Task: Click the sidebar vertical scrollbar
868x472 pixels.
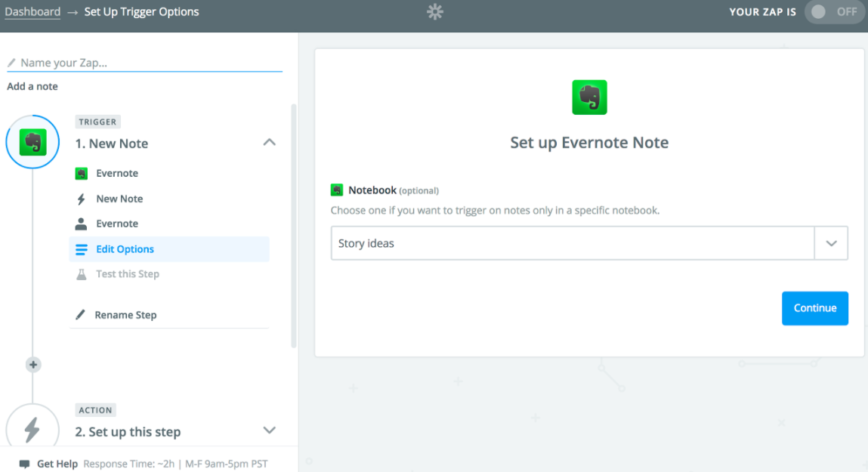Action: coord(293,226)
